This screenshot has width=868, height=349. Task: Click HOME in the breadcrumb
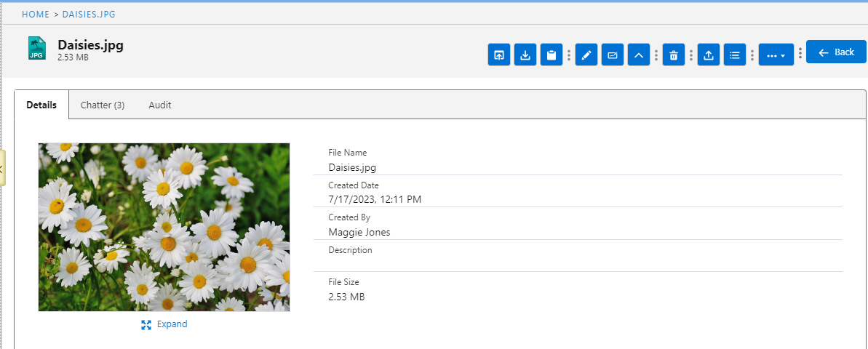coord(36,14)
